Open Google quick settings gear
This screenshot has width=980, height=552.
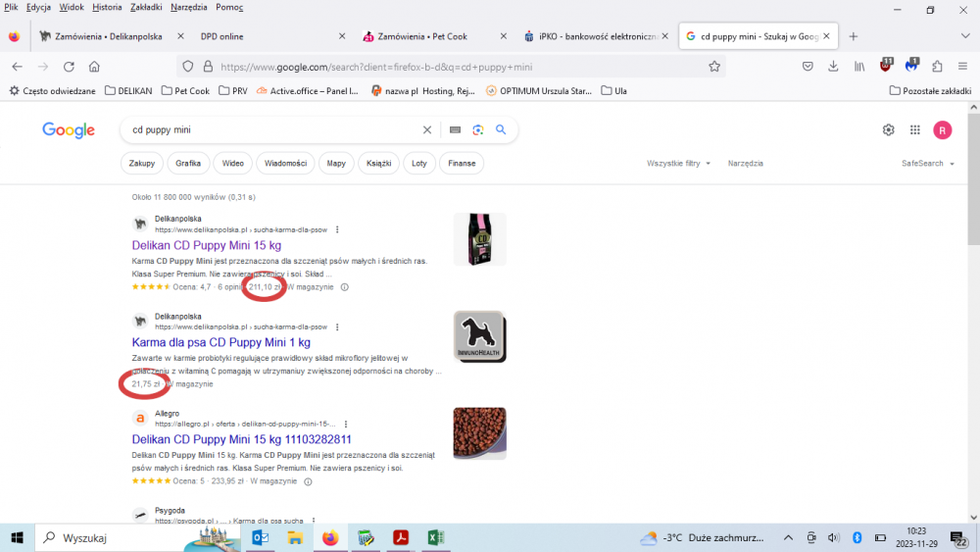tap(888, 130)
